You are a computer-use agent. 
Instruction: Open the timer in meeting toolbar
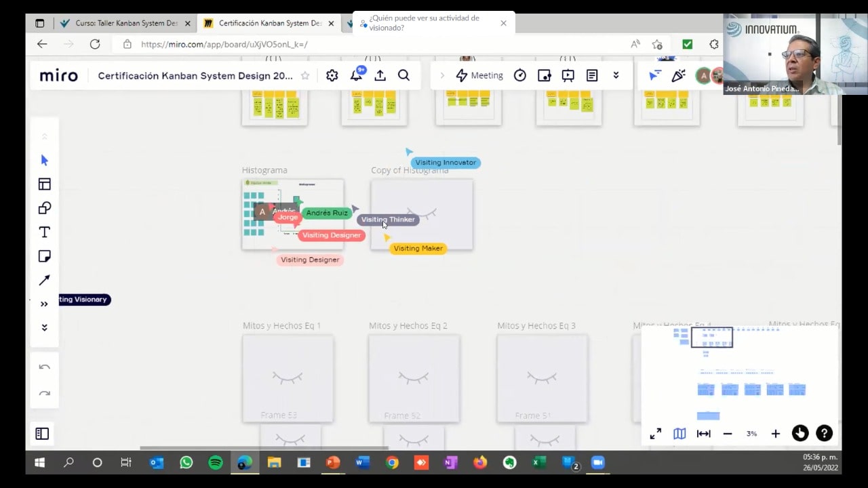(520, 76)
